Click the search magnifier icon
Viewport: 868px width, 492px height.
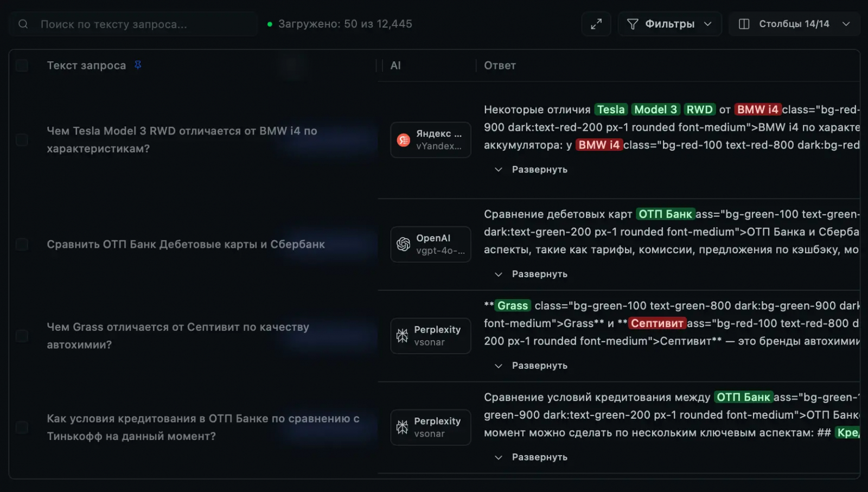click(x=23, y=24)
